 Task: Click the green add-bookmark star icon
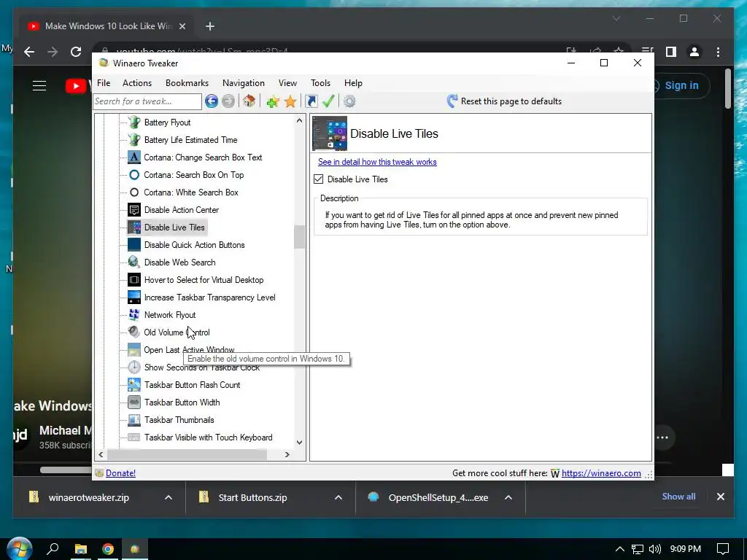pos(273,101)
